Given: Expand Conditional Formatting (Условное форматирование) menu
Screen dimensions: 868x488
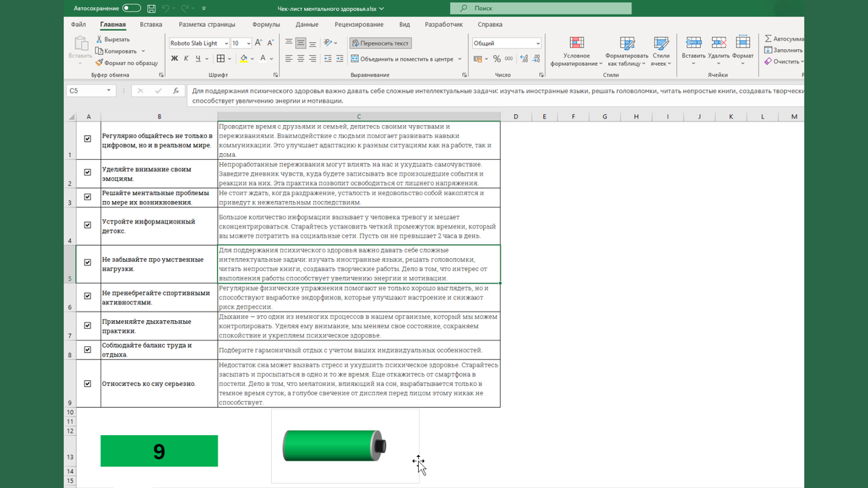Looking at the screenshot, I should coord(576,52).
